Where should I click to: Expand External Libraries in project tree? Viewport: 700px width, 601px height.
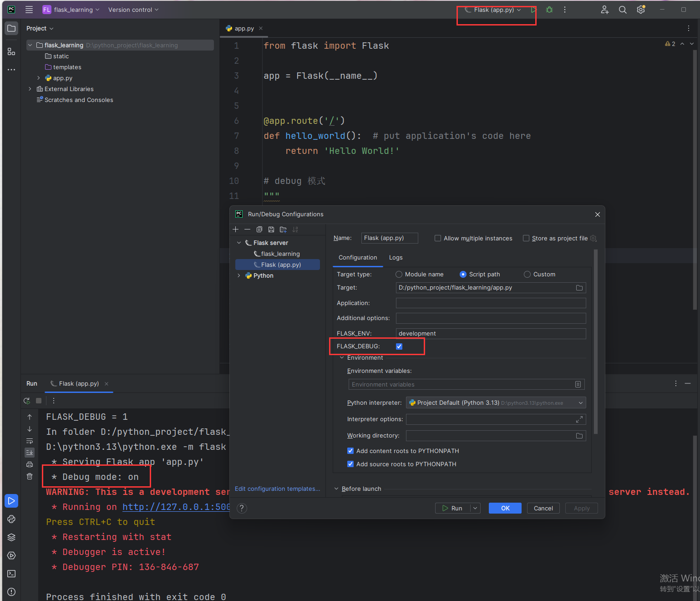pos(30,89)
